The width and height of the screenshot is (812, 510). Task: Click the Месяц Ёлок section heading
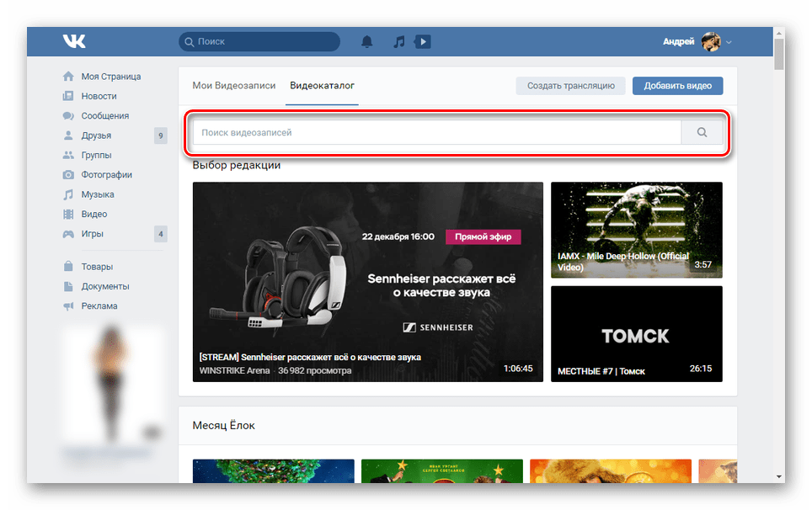(x=224, y=425)
